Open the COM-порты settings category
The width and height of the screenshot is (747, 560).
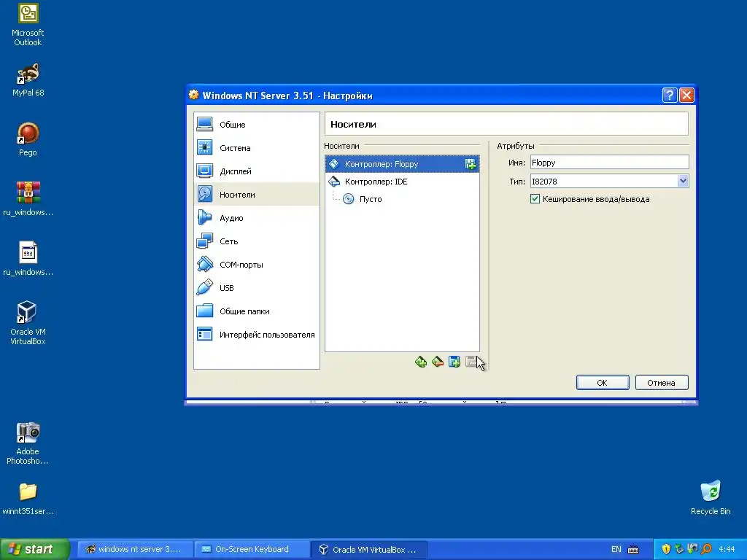click(256, 264)
